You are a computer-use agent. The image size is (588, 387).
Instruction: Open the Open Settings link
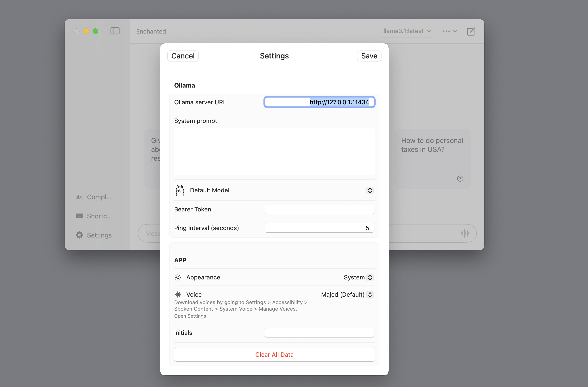[x=190, y=316]
